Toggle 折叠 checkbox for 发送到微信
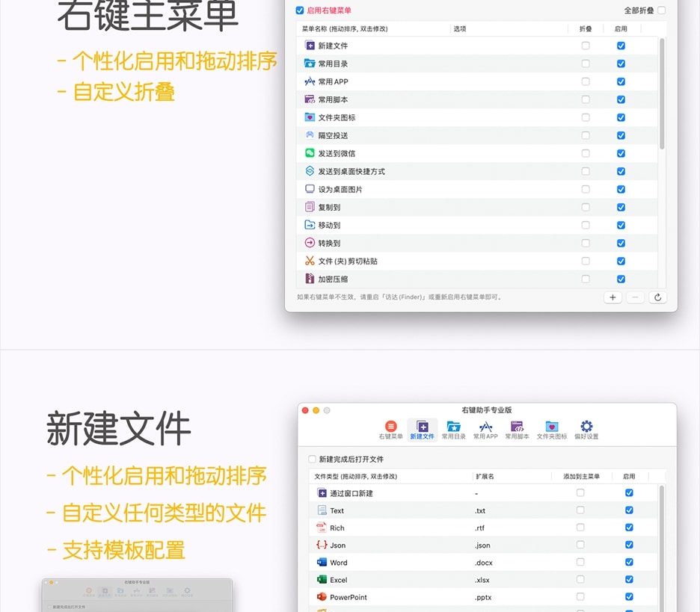The width and height of the screenshot is (700, 612). click(586, 153)
